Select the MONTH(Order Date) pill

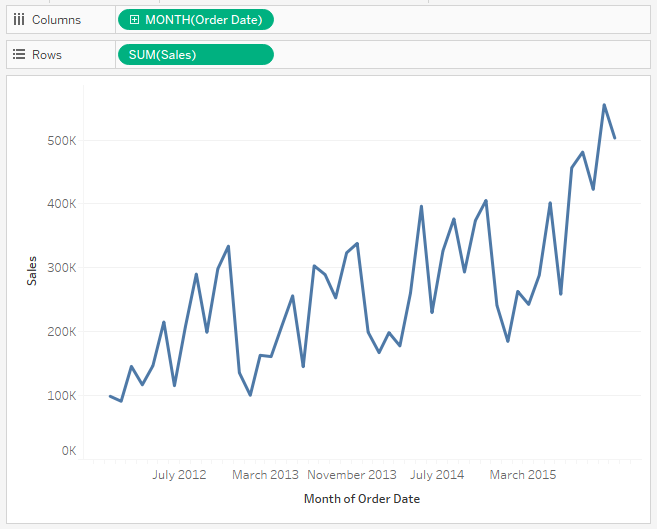point(203,20)
